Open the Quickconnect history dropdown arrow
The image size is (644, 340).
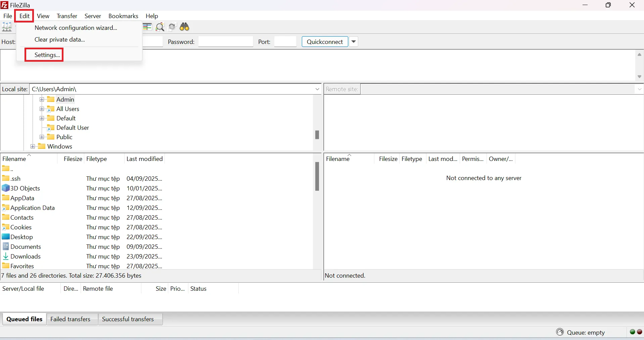pyautogui.click(x=354, y=42)
